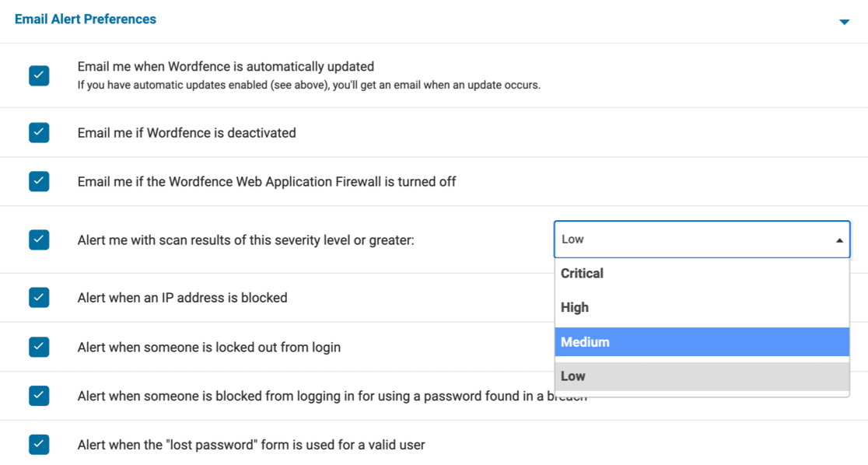Uncheck the scan results severity alert checkbox
The image size is (868, 465).
(39, 239)
